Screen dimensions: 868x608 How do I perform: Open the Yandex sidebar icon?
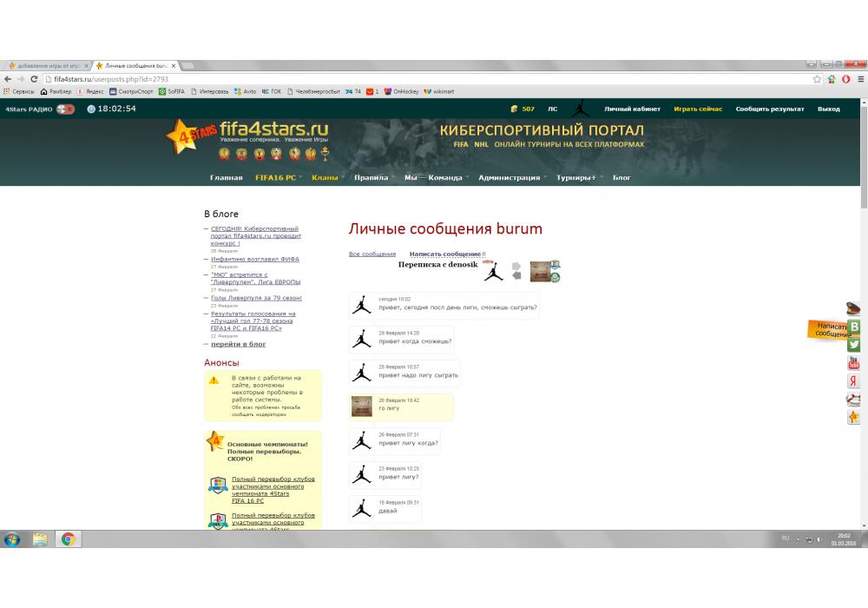[853, 380]
